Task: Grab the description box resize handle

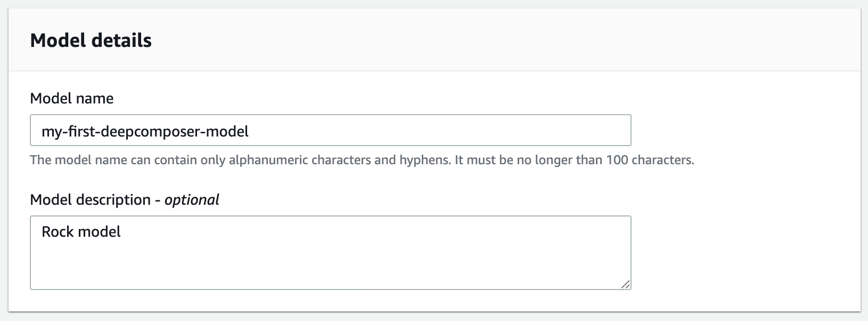Action: point(626,285)
